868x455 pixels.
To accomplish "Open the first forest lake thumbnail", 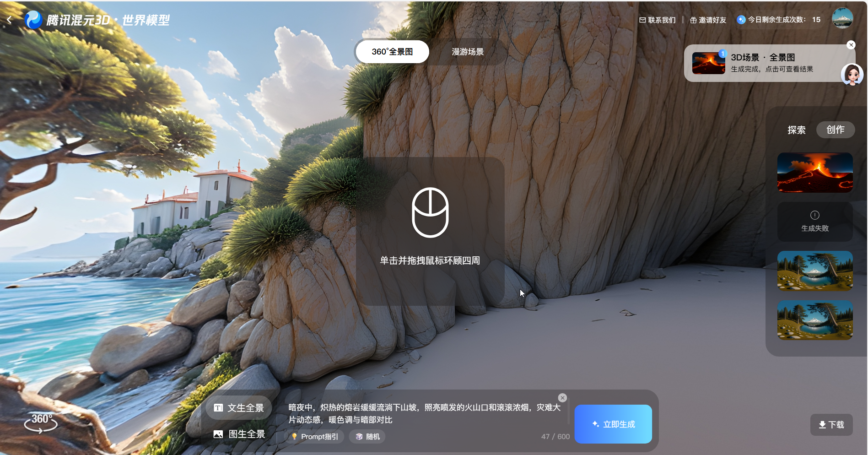I will point(815,271).
